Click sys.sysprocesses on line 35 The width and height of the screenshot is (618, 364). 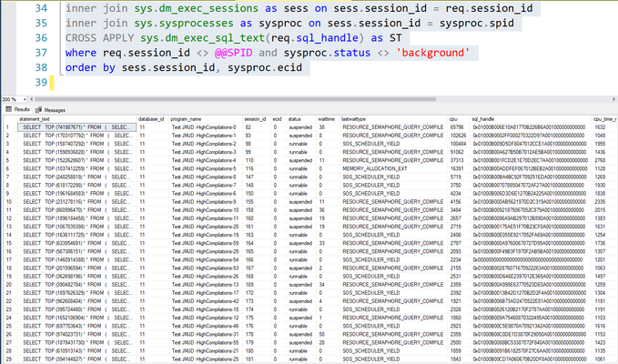[x=184, y=24]
